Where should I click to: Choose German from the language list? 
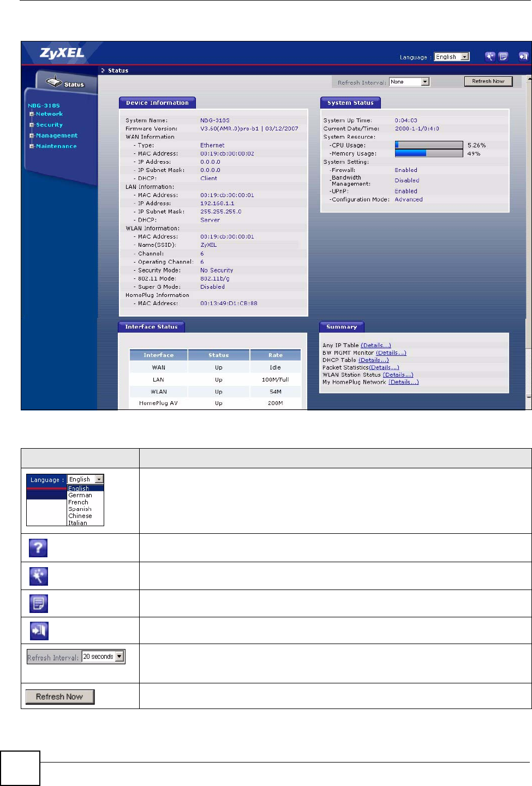pyautogui.click(x=80, y=496)
